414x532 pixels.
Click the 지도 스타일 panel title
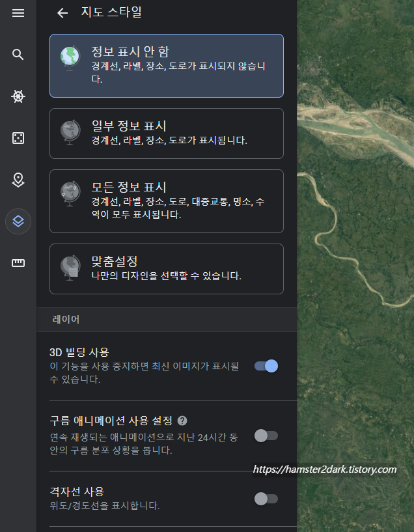111,12
